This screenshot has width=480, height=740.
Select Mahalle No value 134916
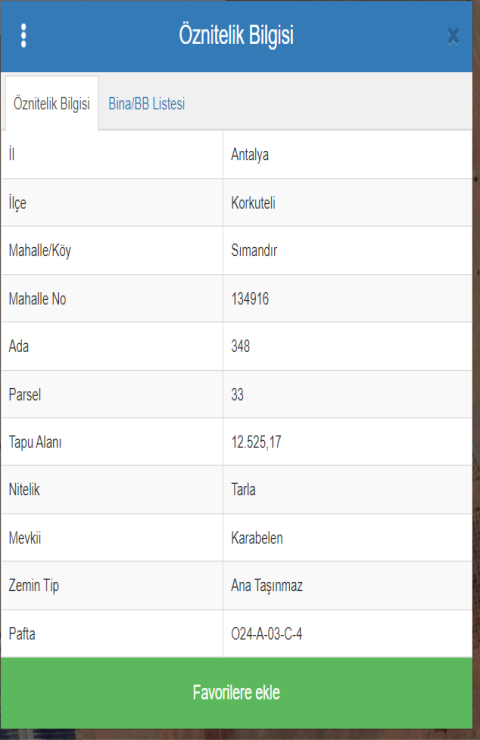[250, 299]
